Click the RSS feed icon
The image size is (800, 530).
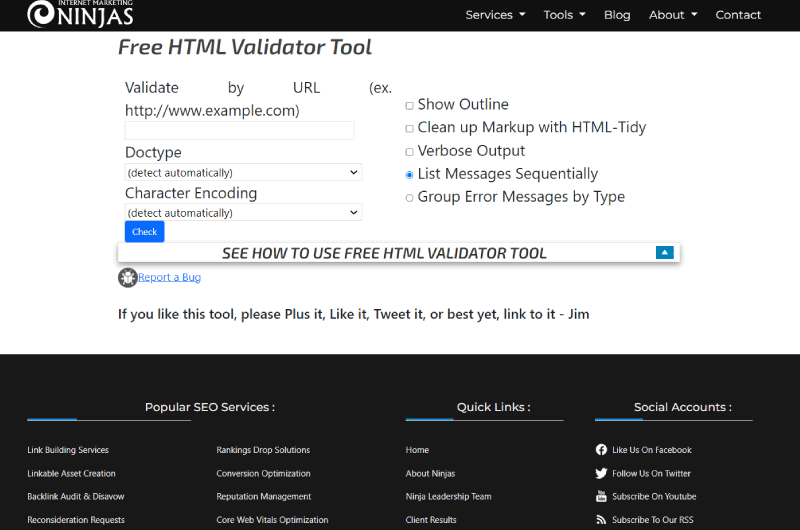[x=601, y=520]
